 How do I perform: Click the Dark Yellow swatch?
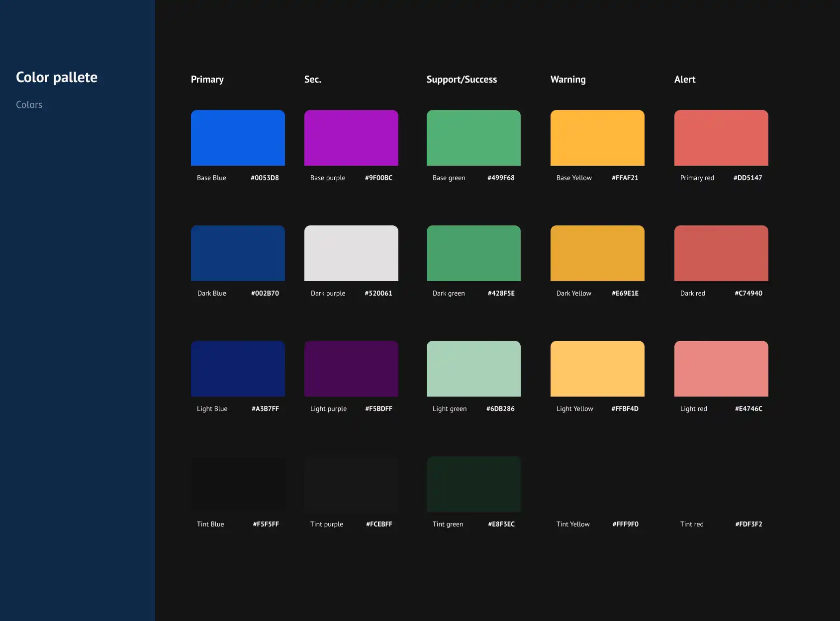597,253
